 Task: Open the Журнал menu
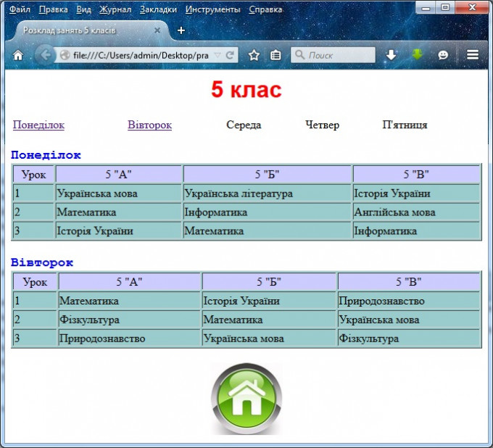tap(115, 9)
